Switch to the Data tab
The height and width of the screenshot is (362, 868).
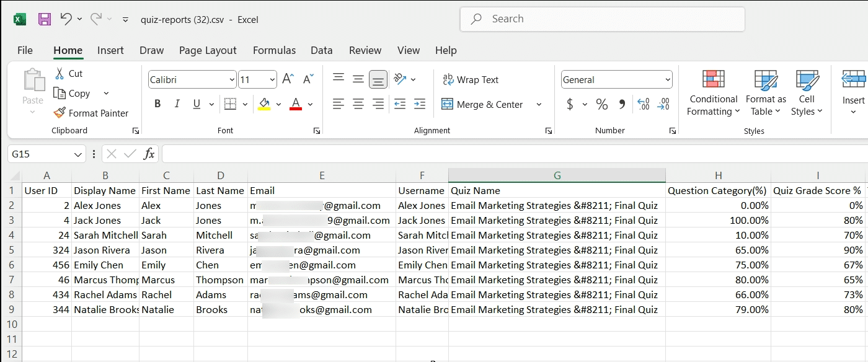(x=322, y=50)
